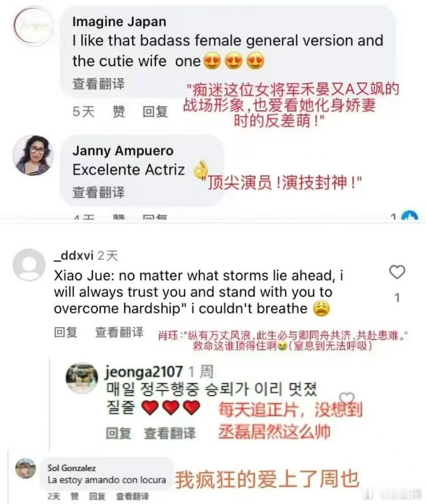This screenshot has width=426, height=504.
Task: Tap 赞 under Sol Gonzalez's comment
Action: [75, 496]
